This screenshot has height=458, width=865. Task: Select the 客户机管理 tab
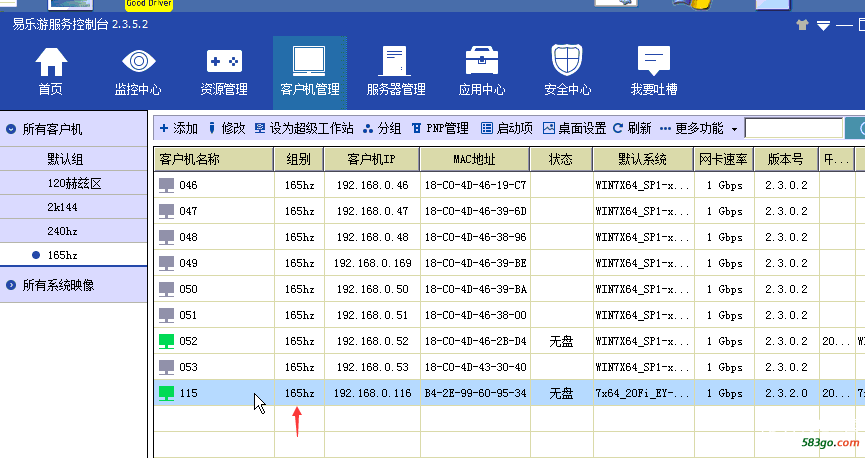point(310,72)
